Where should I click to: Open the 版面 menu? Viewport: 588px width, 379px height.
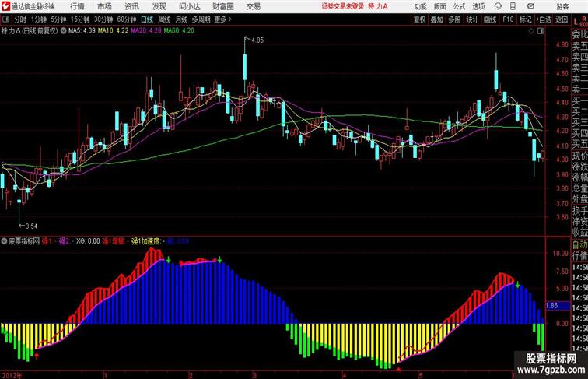coord(440,6)
